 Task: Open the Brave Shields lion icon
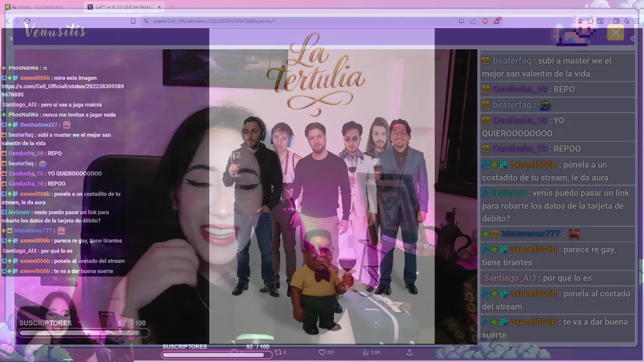tap(485, 21)
